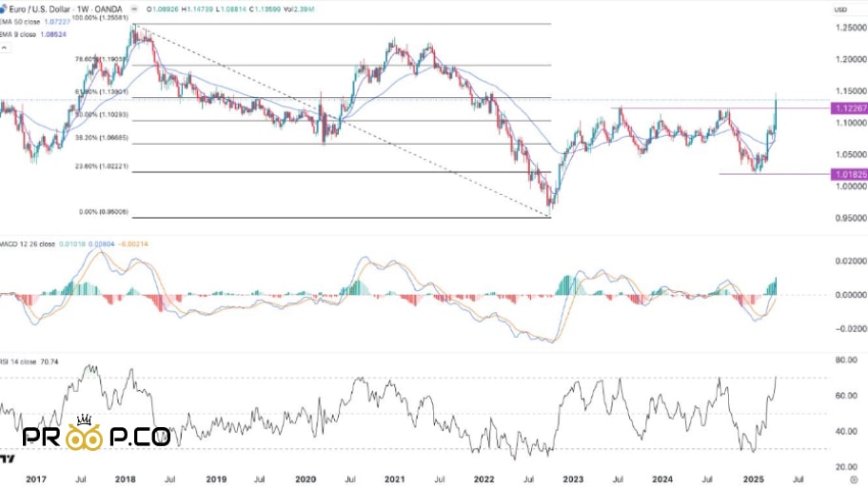This screenshot has width=868, height=488.
Task: Click the 2020 label on the time axis
Action: 305,481
